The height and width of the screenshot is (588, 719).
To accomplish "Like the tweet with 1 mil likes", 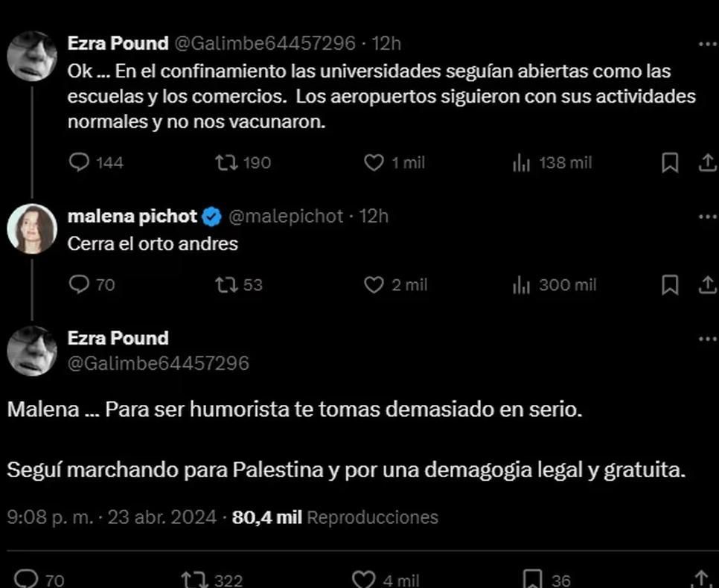I will [x=373, y=162].
